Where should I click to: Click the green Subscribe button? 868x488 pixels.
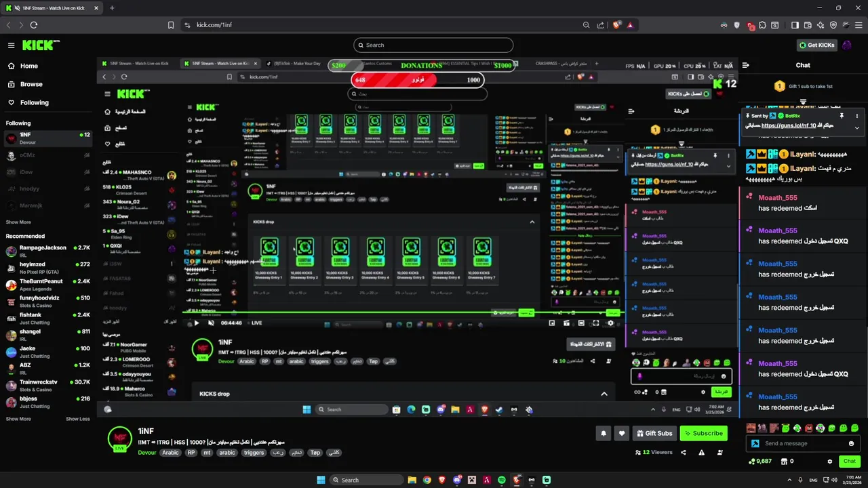tap(703, 433)
